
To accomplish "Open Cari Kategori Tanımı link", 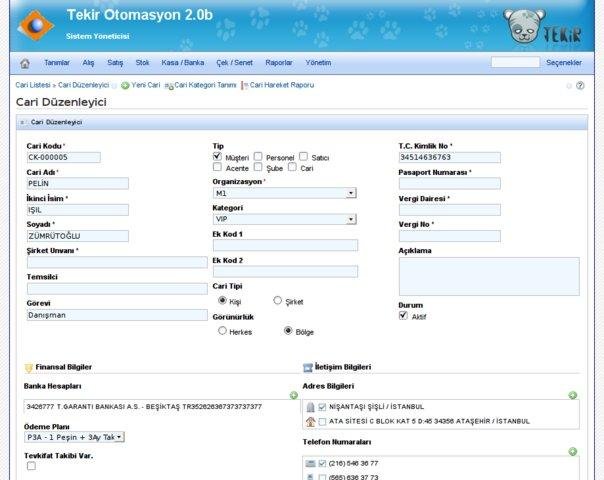I will coord(205,85).
